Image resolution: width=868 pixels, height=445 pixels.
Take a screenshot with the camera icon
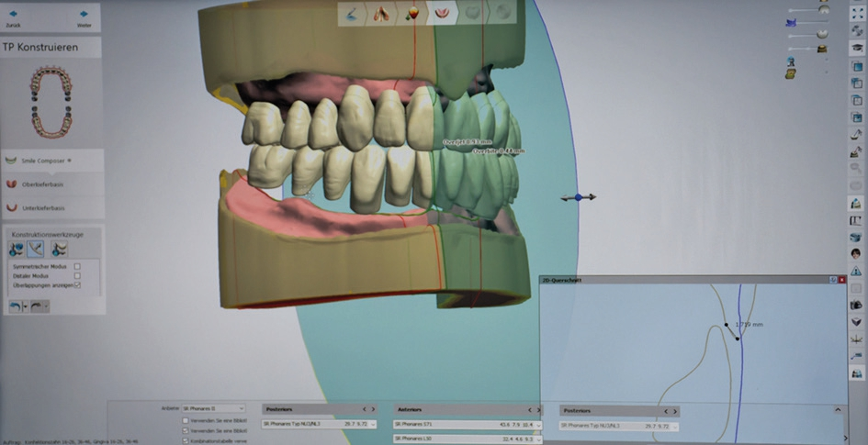[856, 305]
